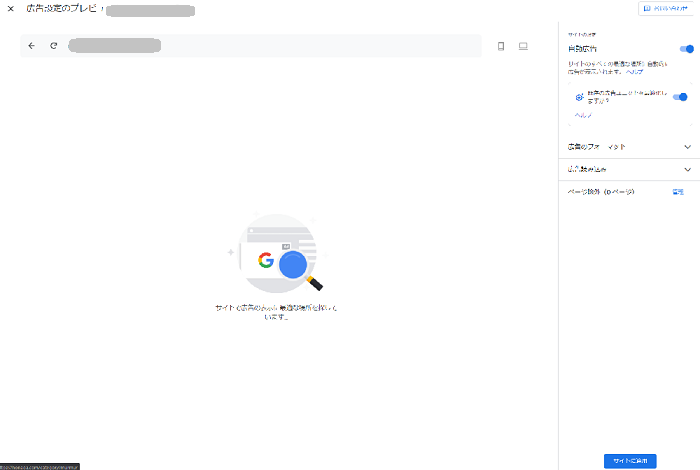Viewport: 700px width, 470px height.
Task: Expand the 広告のフォーマット section
Action: pyautogui.click(x=629, y=147)
